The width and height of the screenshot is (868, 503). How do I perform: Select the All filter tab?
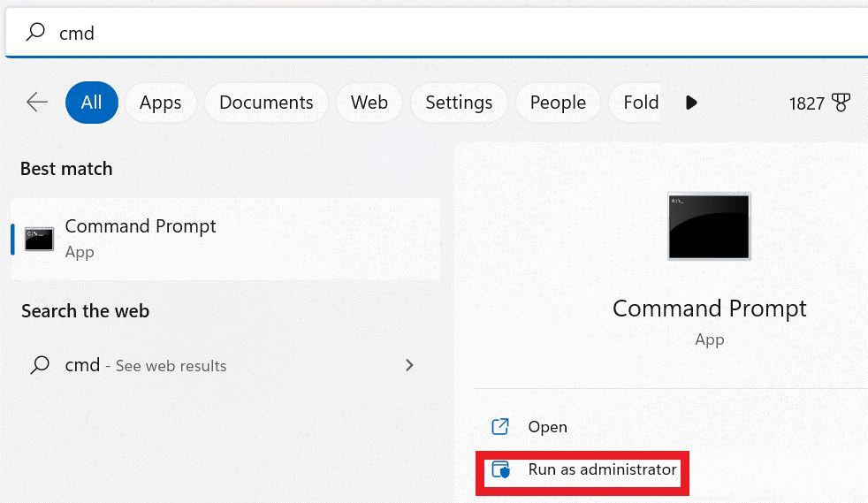[x=91, y=103]
